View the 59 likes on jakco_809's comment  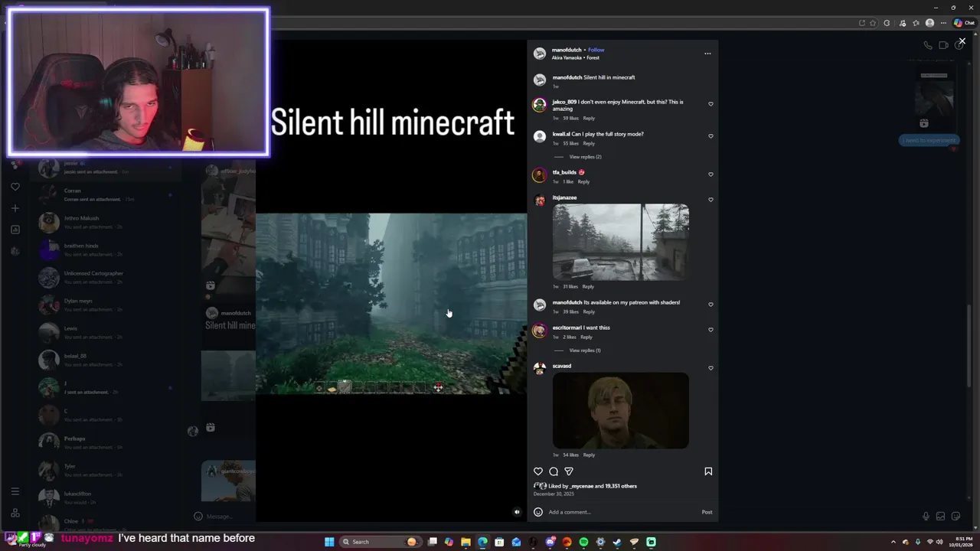tap(570, 119)
